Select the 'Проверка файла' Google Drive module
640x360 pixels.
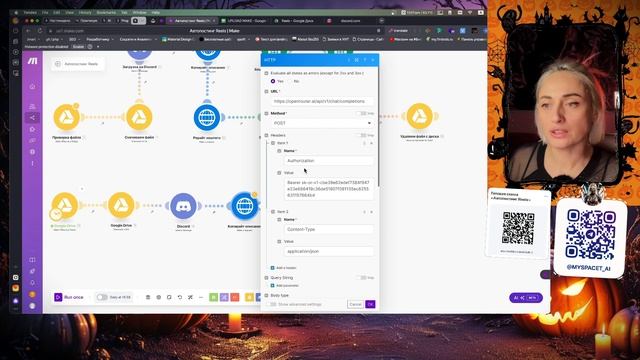click(x=67, y=117)
